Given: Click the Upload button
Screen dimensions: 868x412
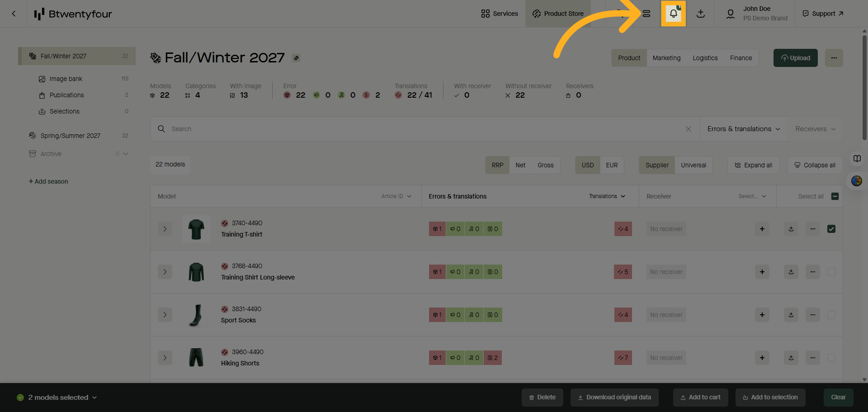Looking at the screenshot, I should pyautogui.click(x=795, y=58).
